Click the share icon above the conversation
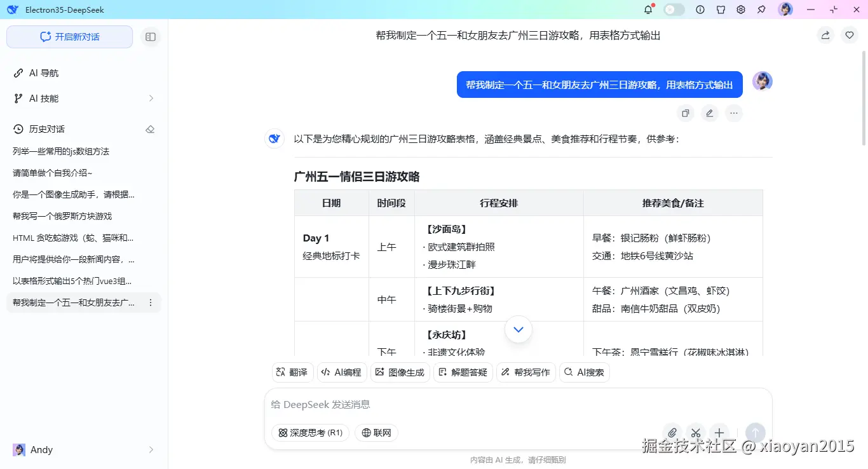Screen dimensions: 868x469 825,36
